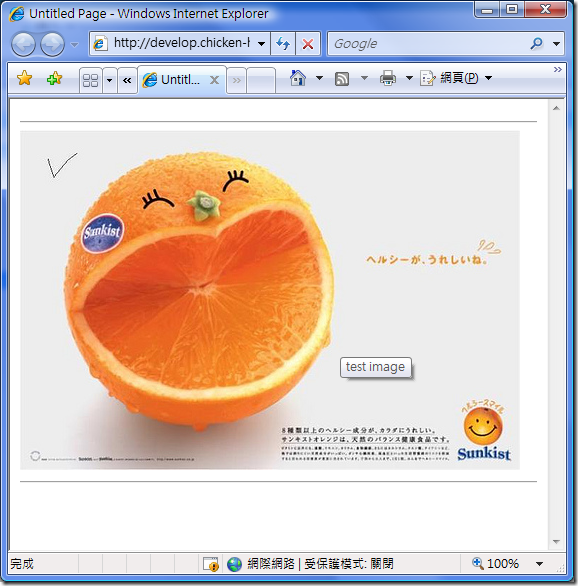Minimize the Internet Explorer window
The height and width of the screenshot is (586, 578).
click(487, 10)
